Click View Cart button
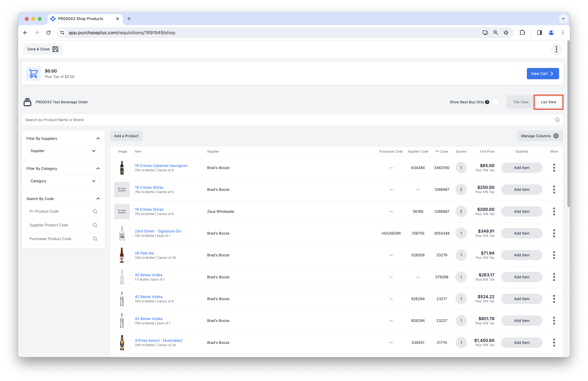The image size is (588, 381). tap(542, 74)
